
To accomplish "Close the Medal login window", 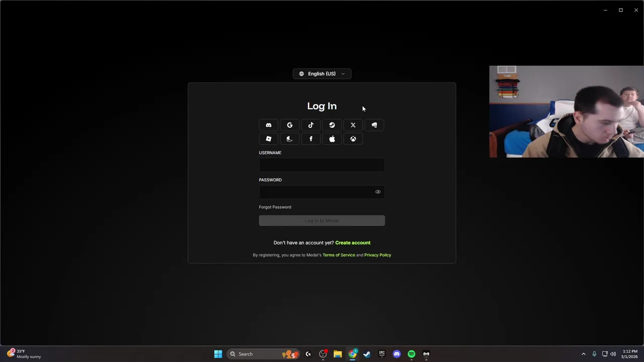I will click(636, 10).
